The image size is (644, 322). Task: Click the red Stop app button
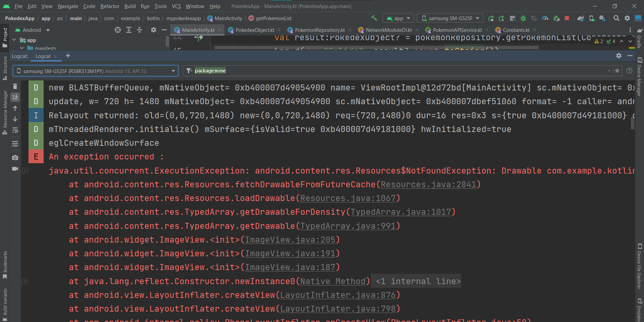[x=567, y=18]
